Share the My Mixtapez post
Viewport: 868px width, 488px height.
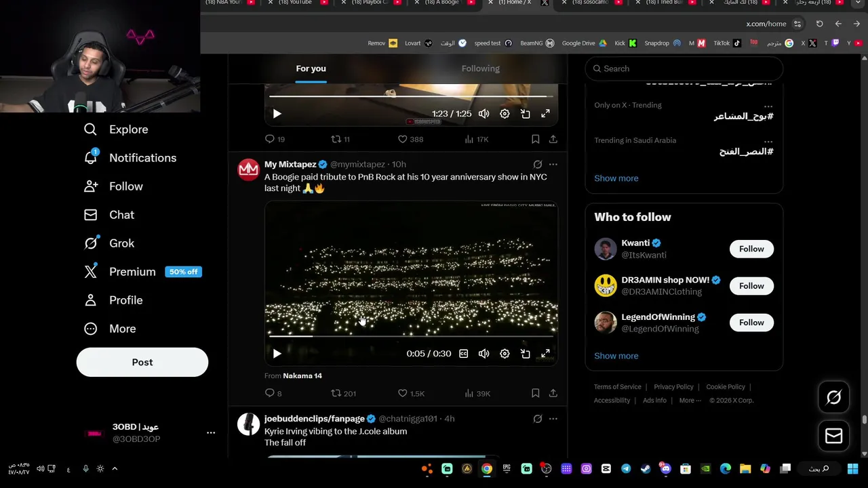pyautogui.click(x=553, y=393)
